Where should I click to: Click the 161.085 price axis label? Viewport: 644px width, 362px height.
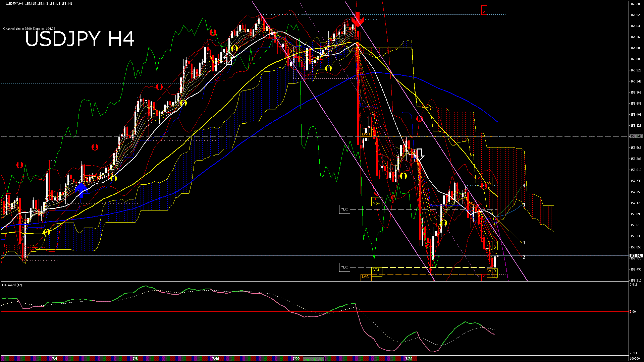[x=636, y=48]
